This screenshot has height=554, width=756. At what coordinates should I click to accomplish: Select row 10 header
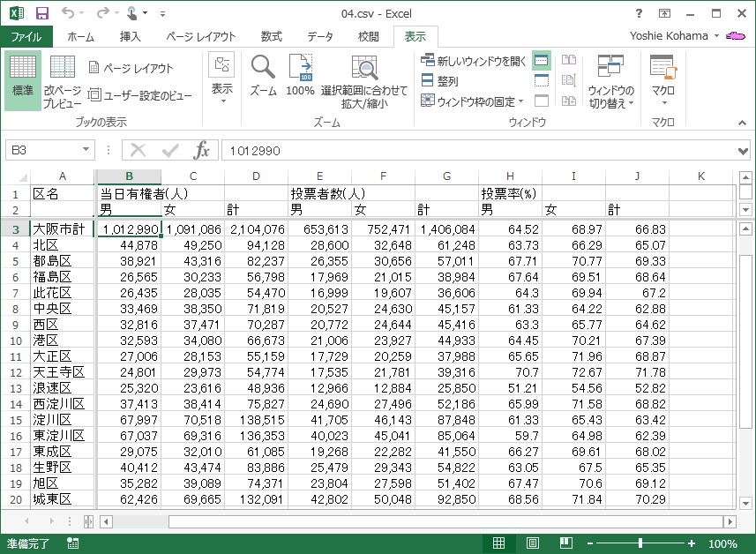(15, 341)
